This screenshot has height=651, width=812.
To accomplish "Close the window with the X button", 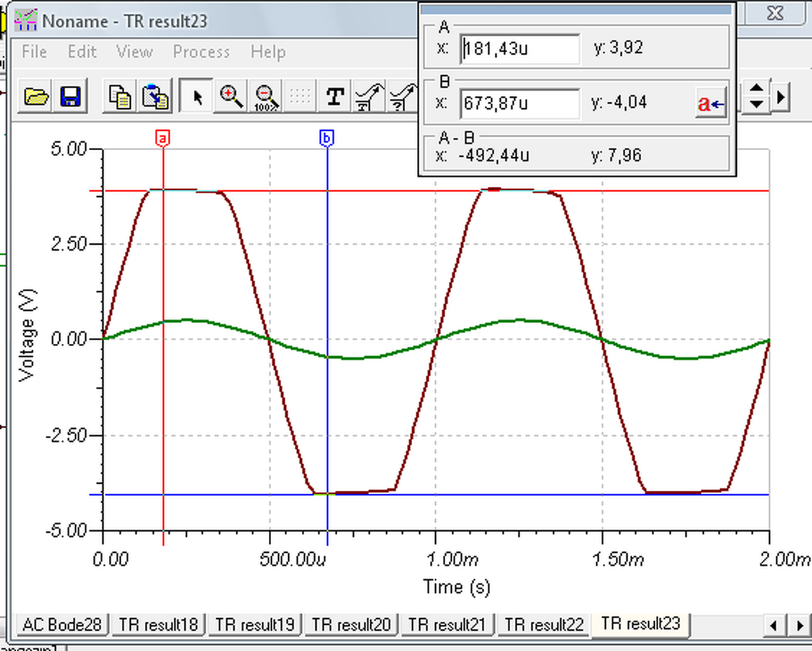I will pos(775,13).
